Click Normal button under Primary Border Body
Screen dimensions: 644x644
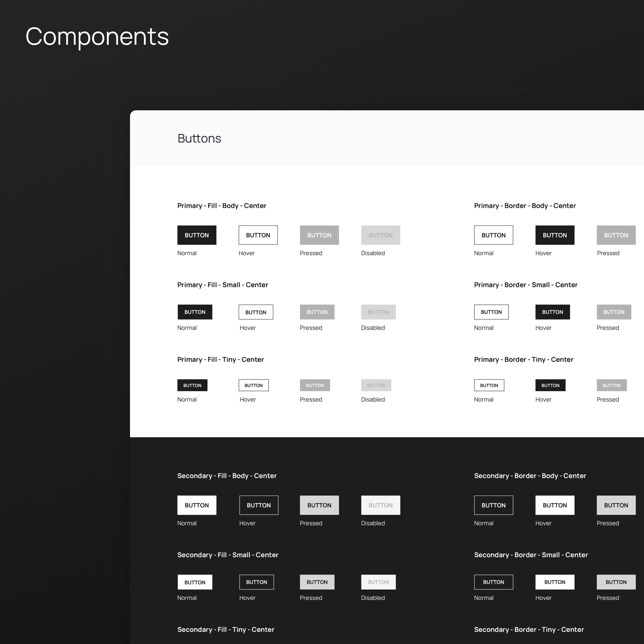click(x=493, y=235)
